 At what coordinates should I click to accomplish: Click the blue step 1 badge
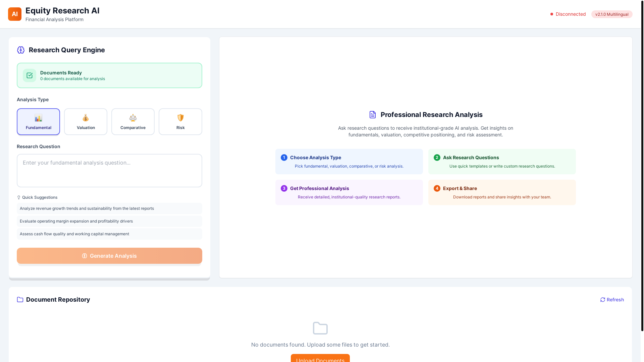(284, 158)
